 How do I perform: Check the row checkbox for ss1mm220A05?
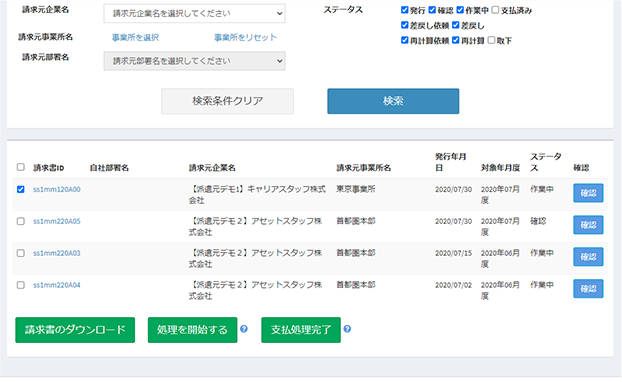(x=21, y=221)
